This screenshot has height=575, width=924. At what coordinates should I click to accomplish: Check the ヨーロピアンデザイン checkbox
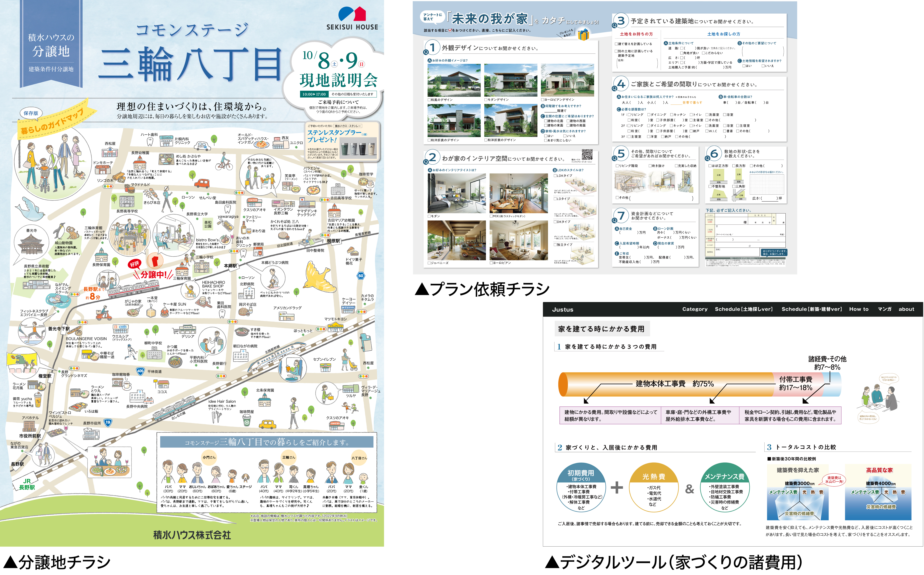[543, 100]
